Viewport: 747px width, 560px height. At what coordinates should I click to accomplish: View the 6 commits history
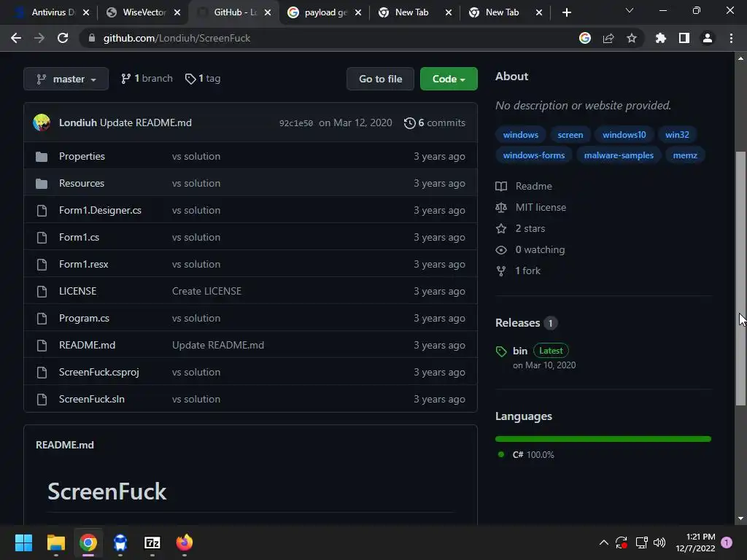pos(435,122)
